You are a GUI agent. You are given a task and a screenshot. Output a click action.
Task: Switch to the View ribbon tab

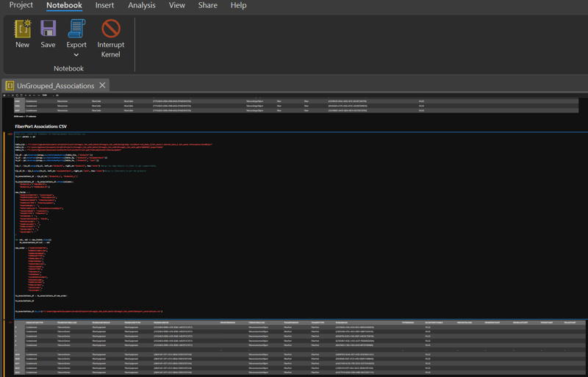[x=177, y=5]
